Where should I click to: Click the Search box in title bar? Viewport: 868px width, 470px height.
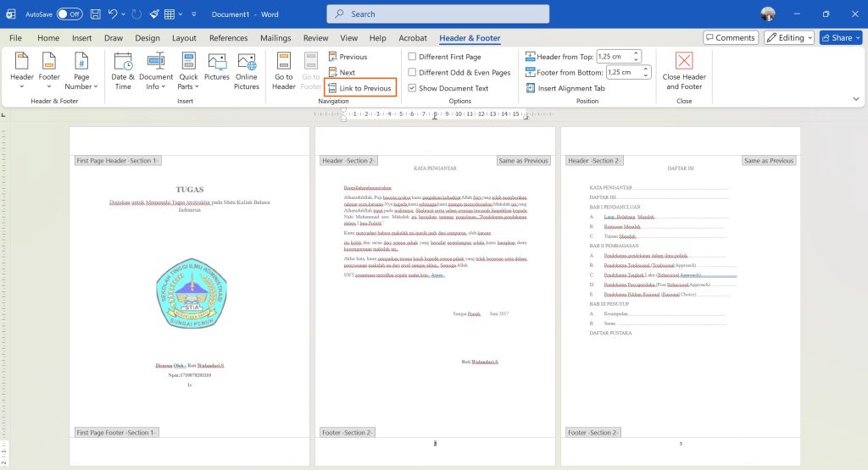pos(437,14)
